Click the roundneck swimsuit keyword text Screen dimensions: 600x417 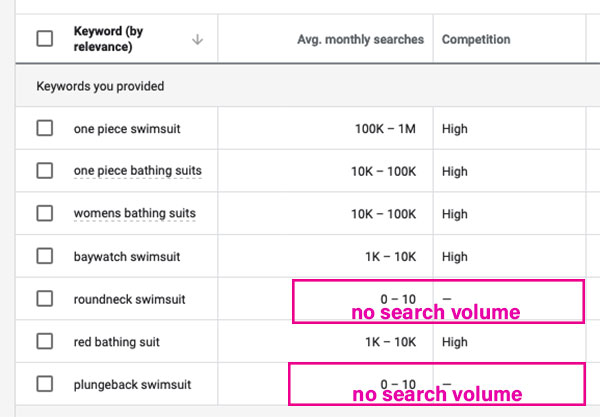(129, 299)
